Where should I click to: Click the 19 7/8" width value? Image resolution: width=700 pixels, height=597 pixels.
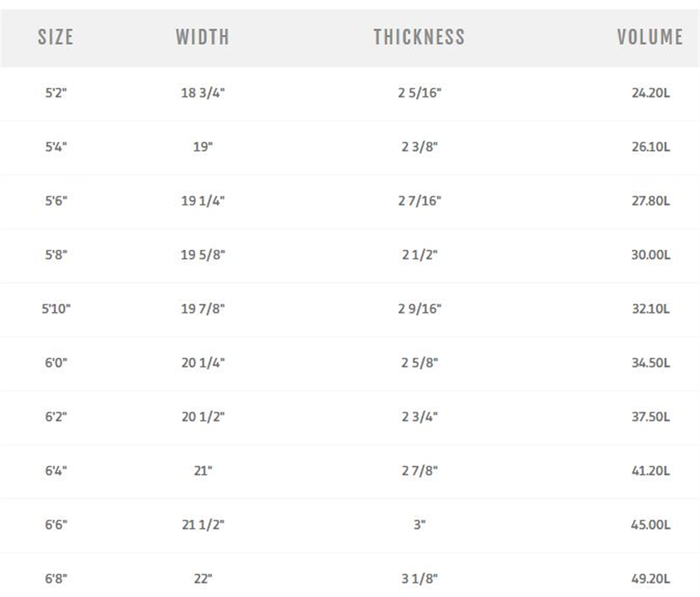pyautogui.click(x=203, y=309)
